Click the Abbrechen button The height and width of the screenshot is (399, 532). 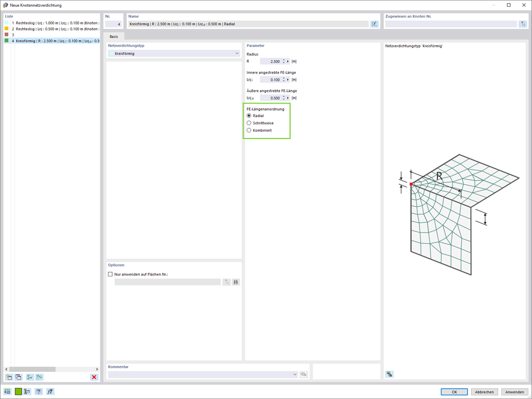485,392
